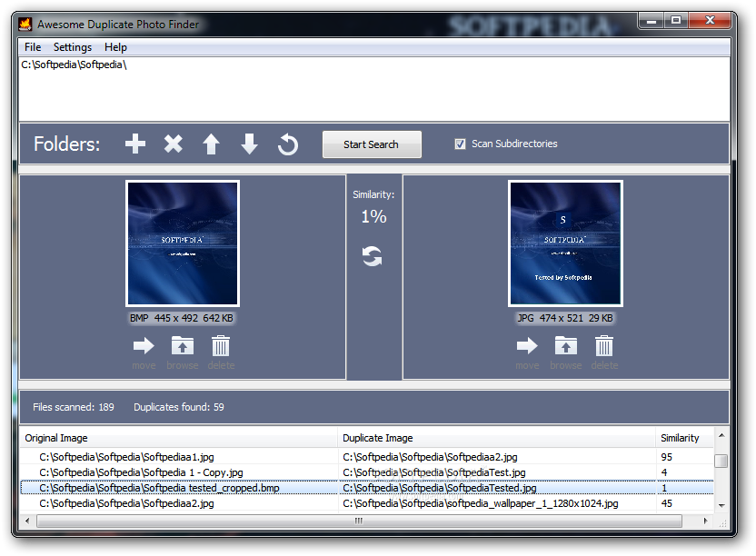Click the results list scroll down arrow
Image resolution: width=756 pixels, height=556 pixels.
pyautogui.click(x=721, y=505)
